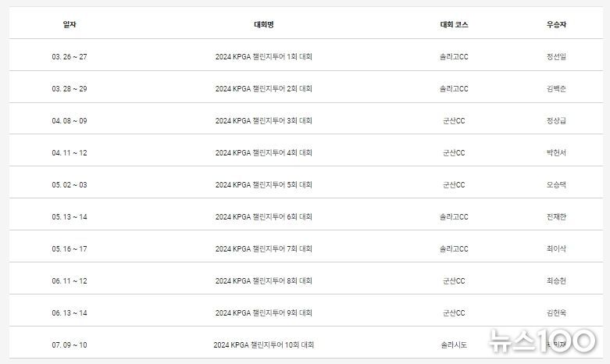Screen dimensions: 610x364
Task: Click the 우승자 column header
Action: [x=556, y=24]
